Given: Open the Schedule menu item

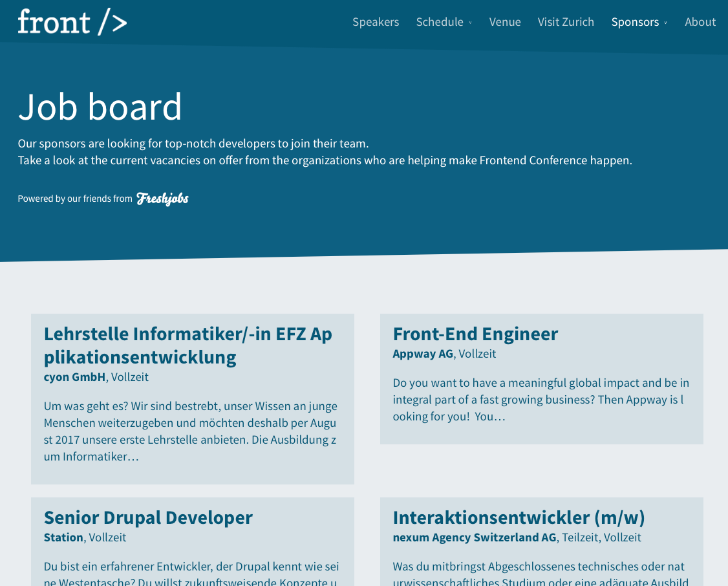Looking at the screenshot, I should pyautogui.click(x=439, y=22).
